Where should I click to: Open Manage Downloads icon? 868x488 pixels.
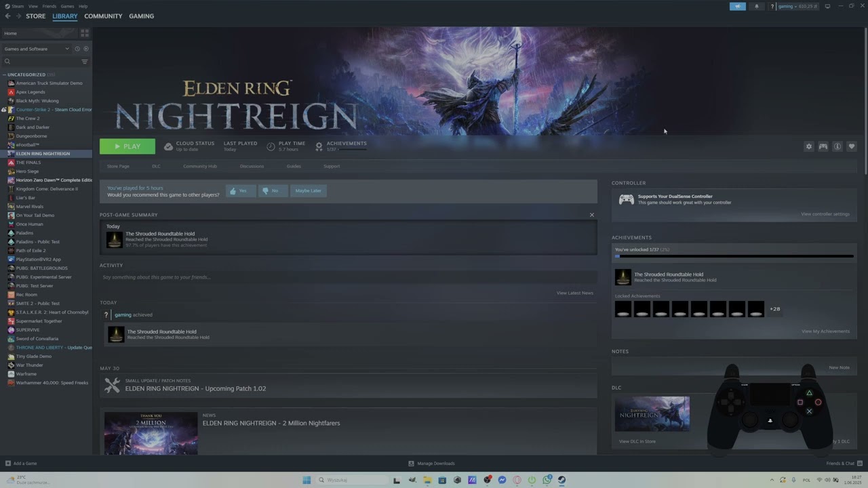411,464
